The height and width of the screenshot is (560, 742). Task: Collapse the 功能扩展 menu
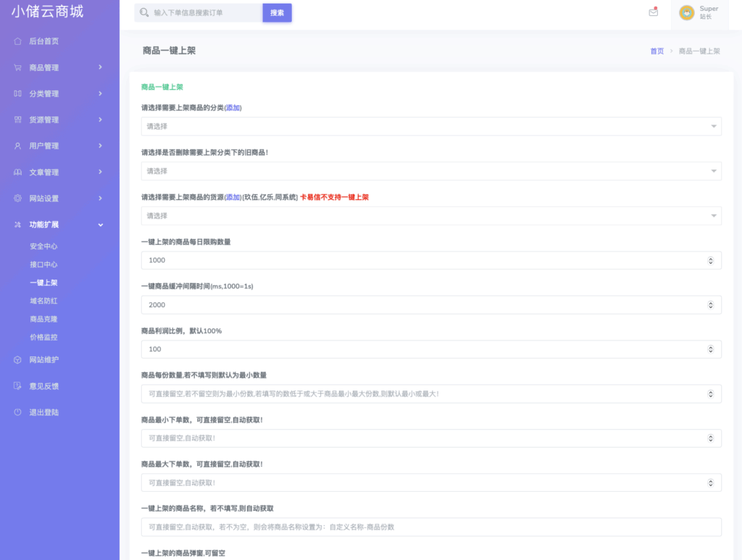pos(43,225)
